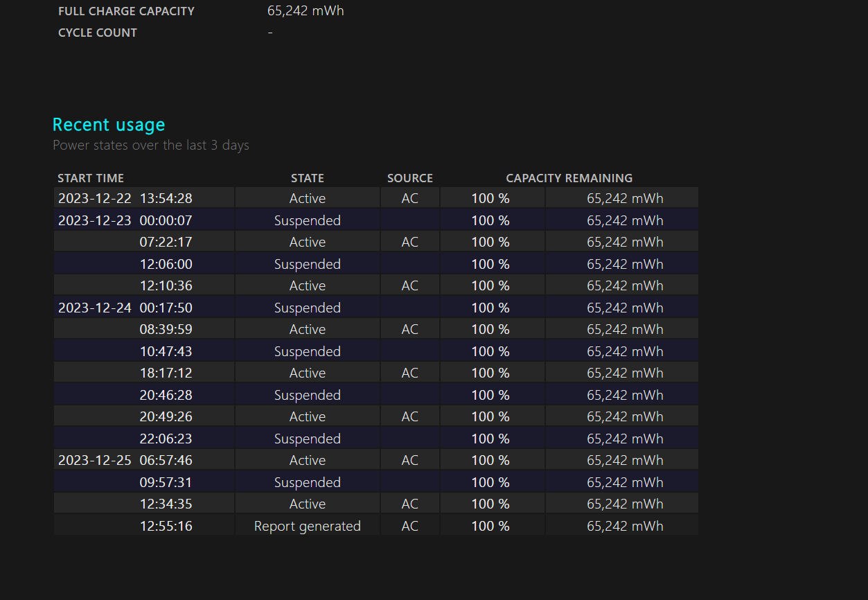Select the 2023-12-22 date cell
Viewport: 868px width, 600px height.
click(94, 198)
